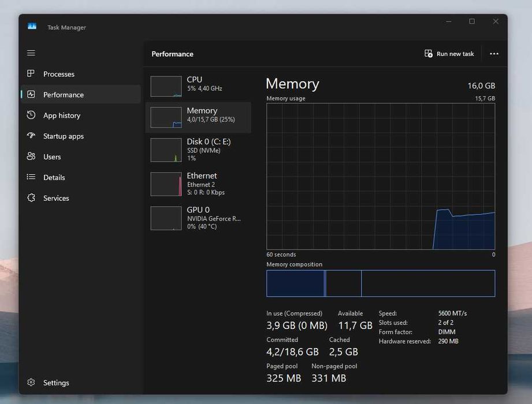The height and width of the screenshot is (404, 532).
Task: Click the Startup apps gauge icon
Action: coord(31,136)
